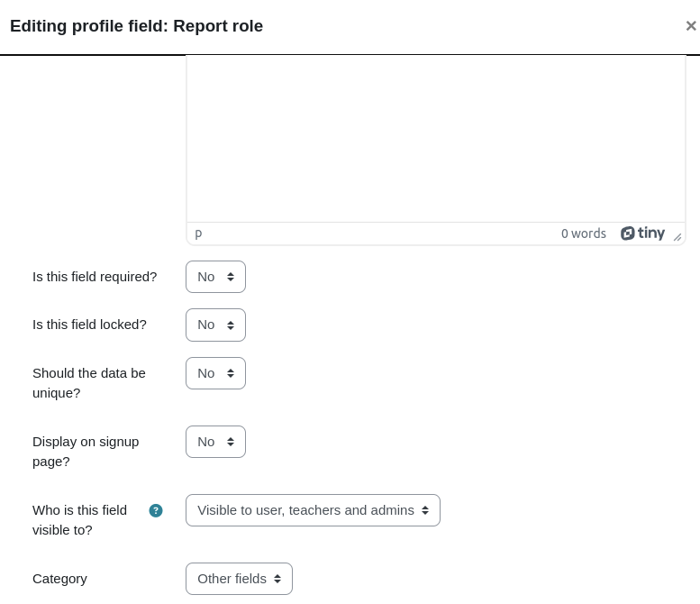The height and width of the screenshot is (604, 700).
Task: Click the Tiny editor logo
Action: pos(642,233)
